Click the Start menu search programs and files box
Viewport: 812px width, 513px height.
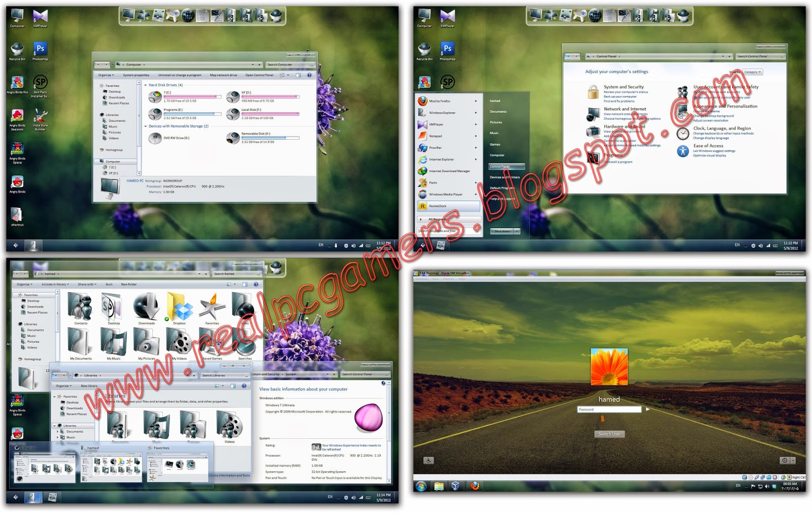click(x=449, y=231)
